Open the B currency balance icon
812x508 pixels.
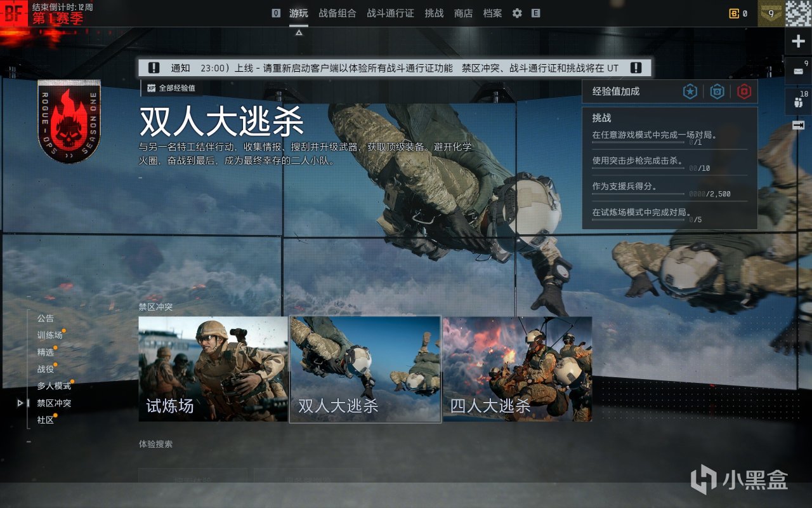734,13
